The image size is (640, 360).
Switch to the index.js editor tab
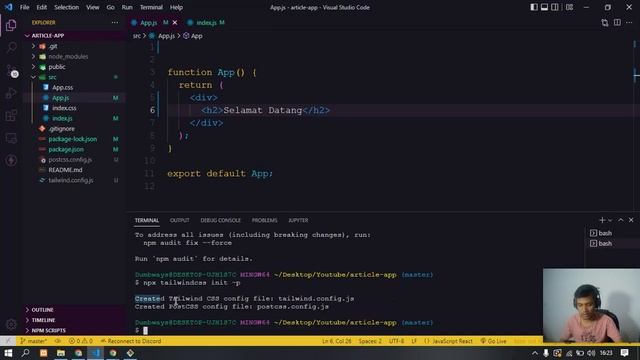point(207,23)
